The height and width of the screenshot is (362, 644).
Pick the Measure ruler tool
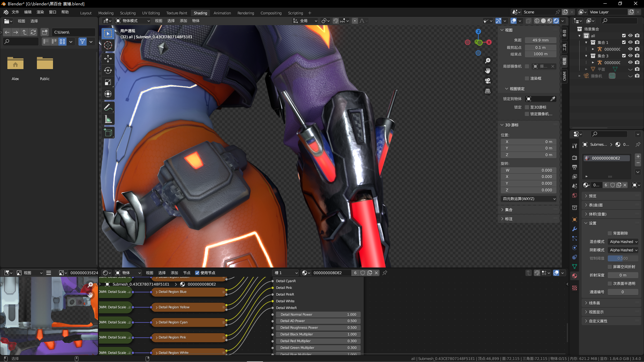[108, 119]
